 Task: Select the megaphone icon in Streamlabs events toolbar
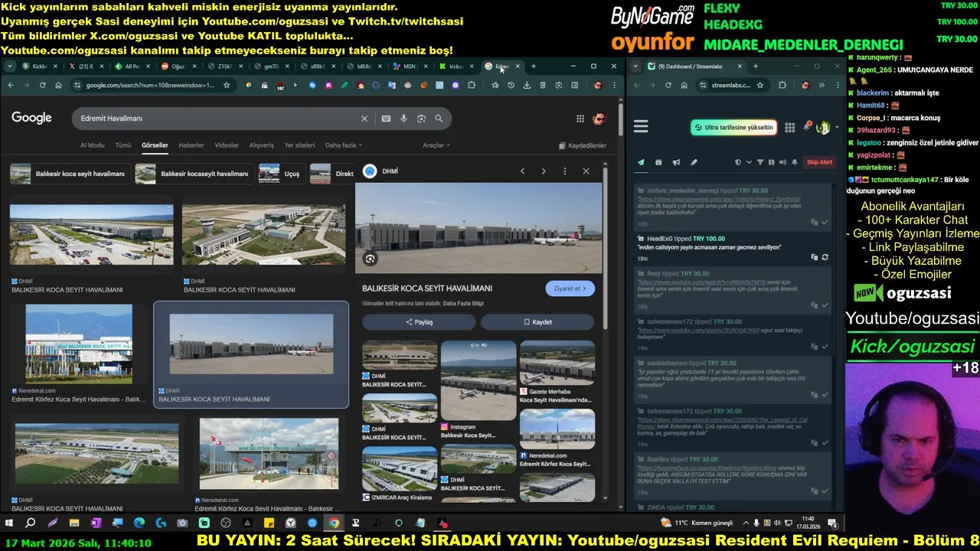[x=676, y=162]
